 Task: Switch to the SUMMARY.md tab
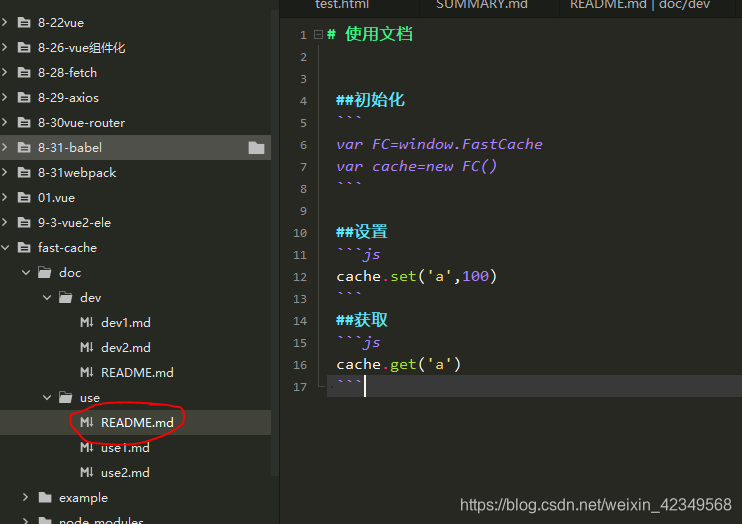click(482, 5)
